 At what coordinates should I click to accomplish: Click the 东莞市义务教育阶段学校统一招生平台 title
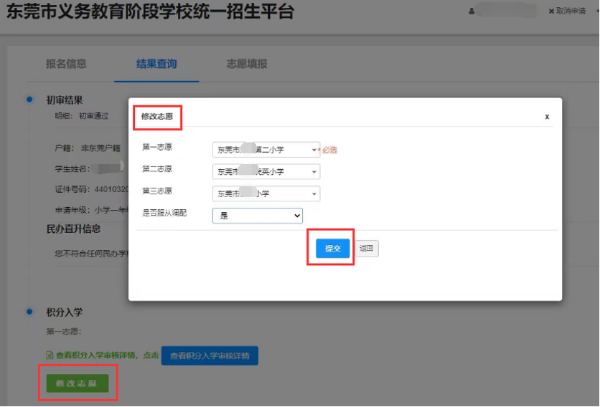point(150,11)
